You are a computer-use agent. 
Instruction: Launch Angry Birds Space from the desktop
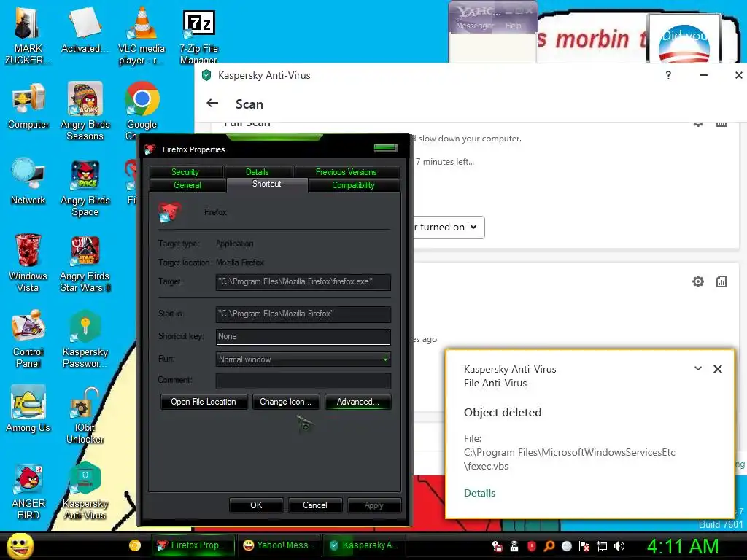pyautogui.click(x=85, y=187)
